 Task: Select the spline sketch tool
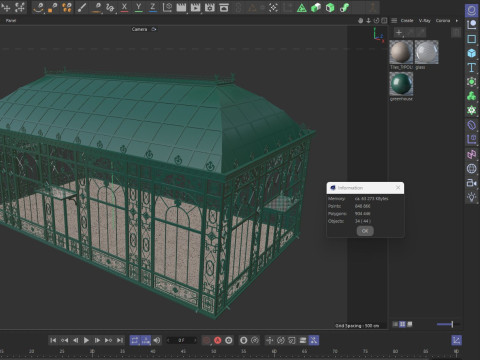click(110, 7)
